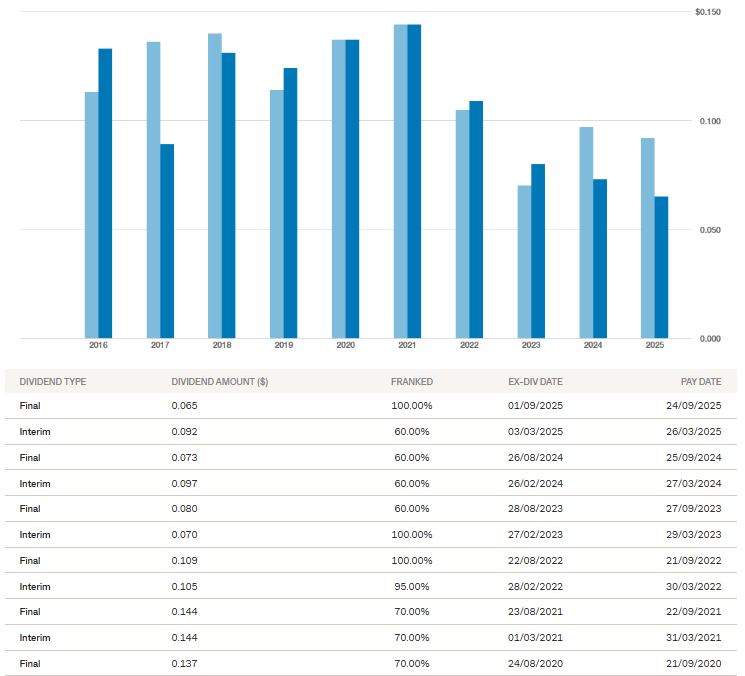Click the light blue 2024 bar

pos(586,232)
